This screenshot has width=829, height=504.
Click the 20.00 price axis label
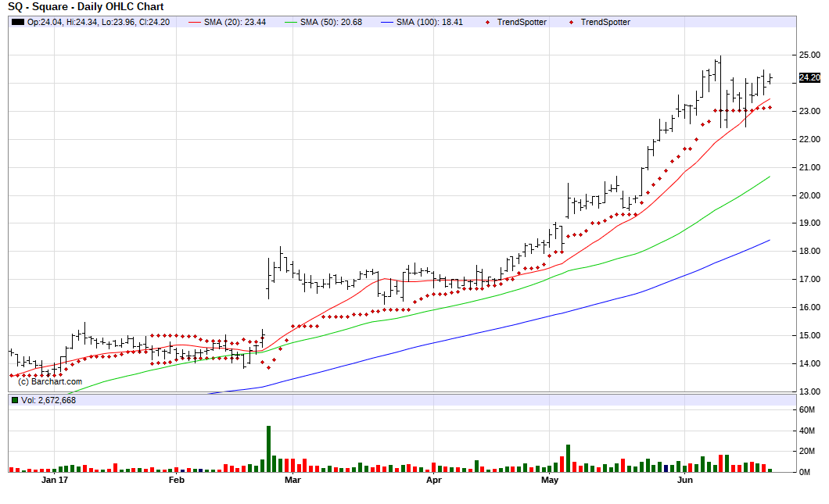(x=809, y=195)
